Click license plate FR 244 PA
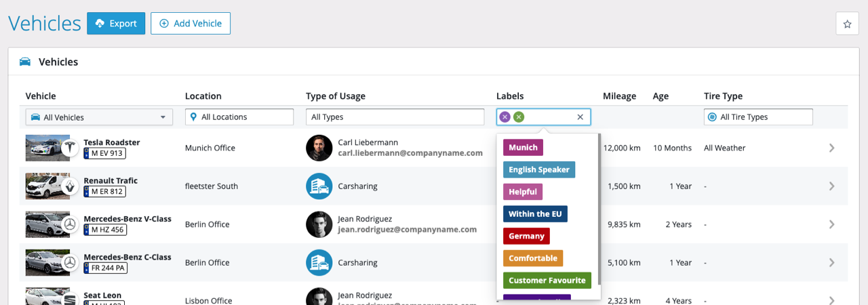Screen dimensions: 868x305 (x=105, y=268)
